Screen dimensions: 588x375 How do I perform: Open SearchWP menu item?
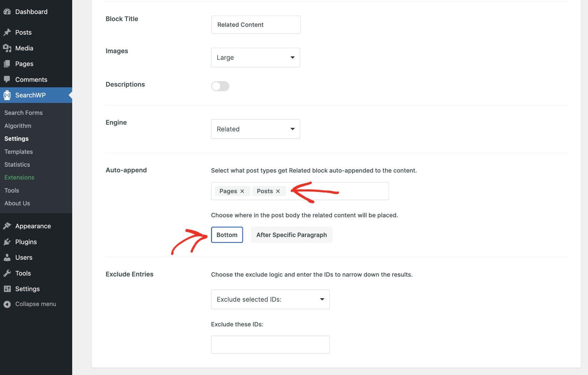pos(36,95)
